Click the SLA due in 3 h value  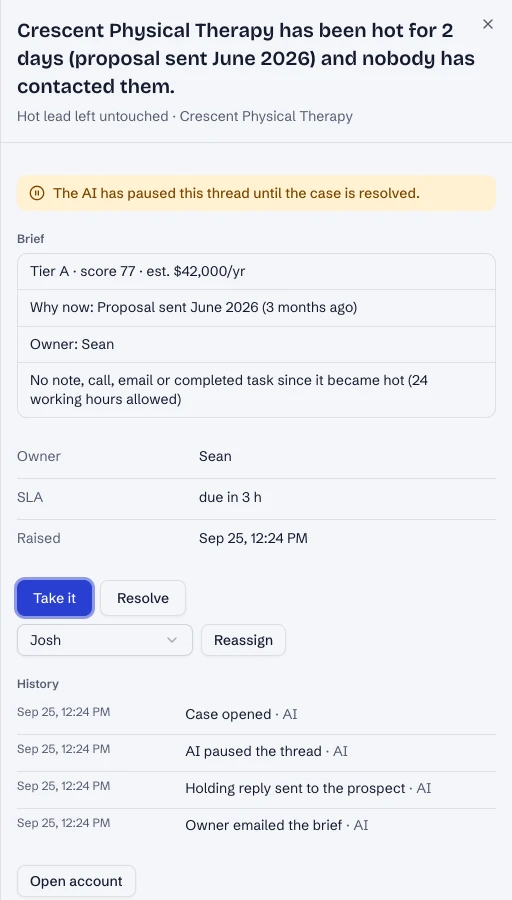[x=230, y=497]
